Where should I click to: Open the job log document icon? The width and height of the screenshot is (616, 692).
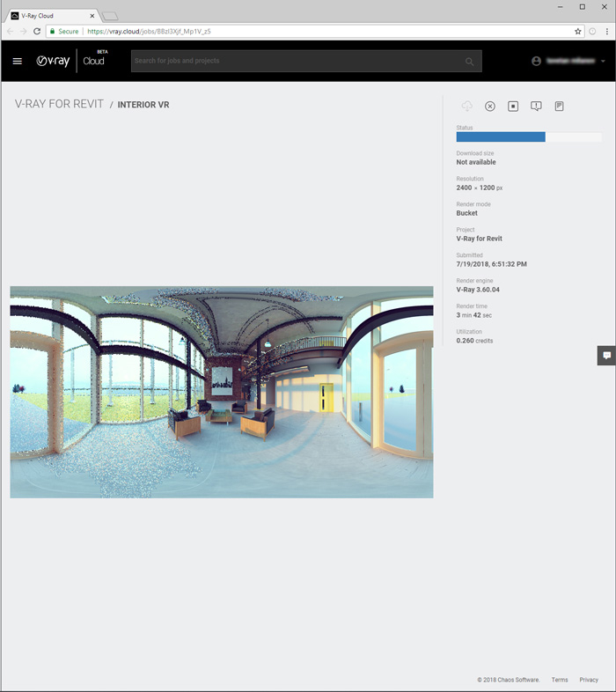point(559,107)
